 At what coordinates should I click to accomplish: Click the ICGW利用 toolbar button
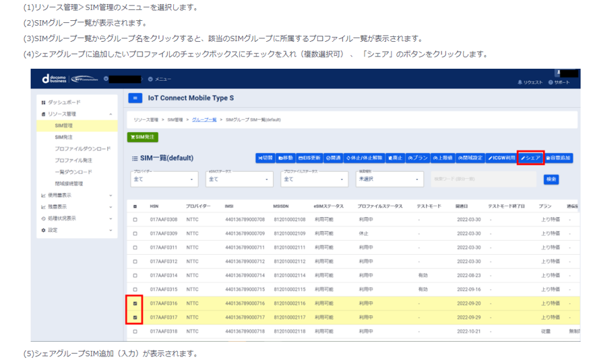pos(501,158)
